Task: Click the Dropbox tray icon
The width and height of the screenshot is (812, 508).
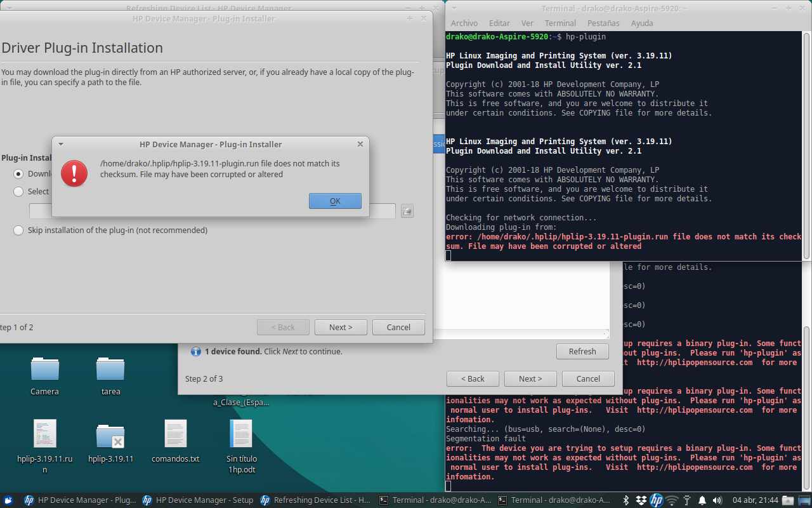Action: tap(641, 500)
